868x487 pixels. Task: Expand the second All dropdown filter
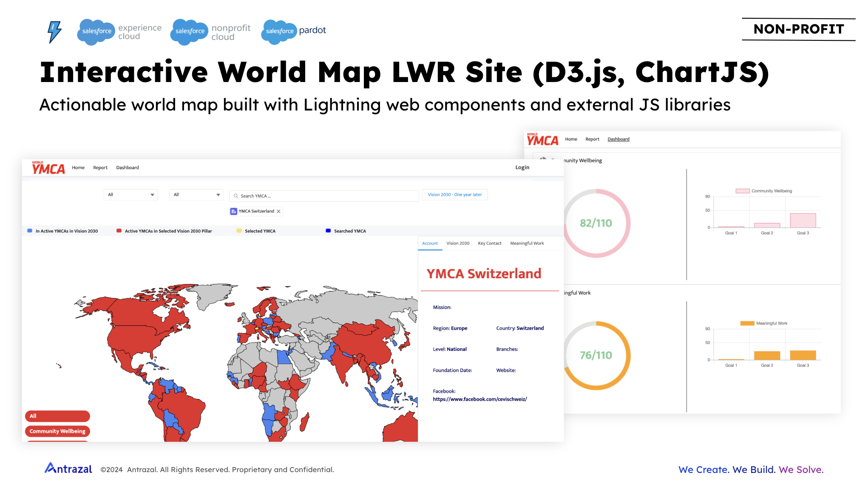point(196,195)
